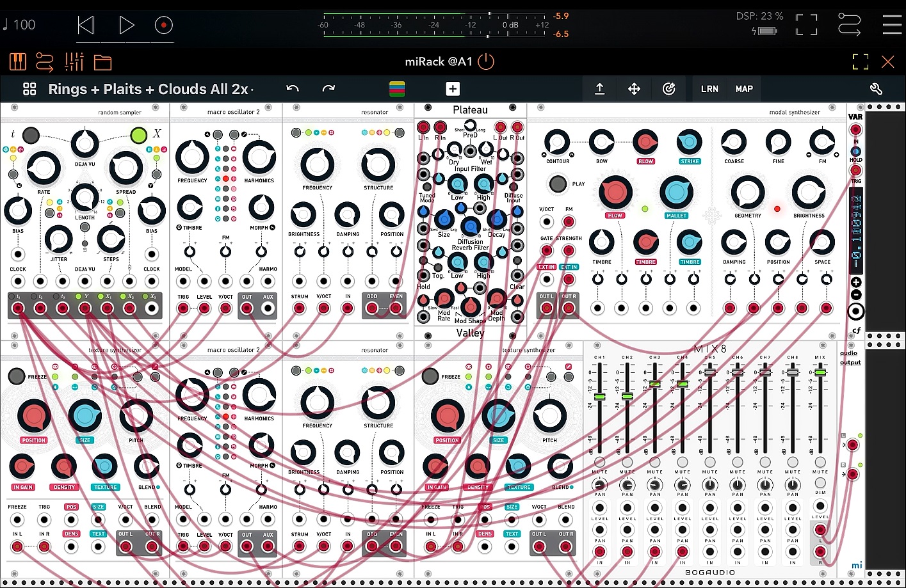Toggle the dark t button on random sampler

tap(31, 135)
